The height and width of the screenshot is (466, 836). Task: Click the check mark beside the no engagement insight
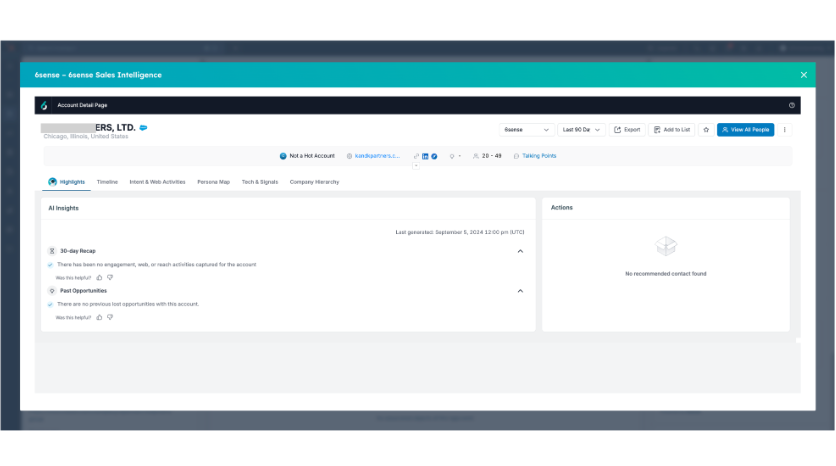coord(50,265)
